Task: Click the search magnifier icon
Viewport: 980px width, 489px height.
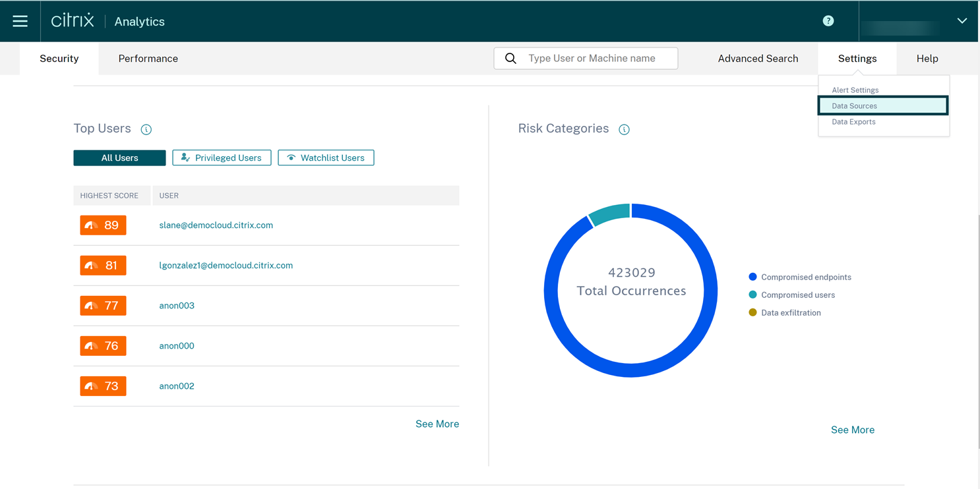Action: point(510,59)
